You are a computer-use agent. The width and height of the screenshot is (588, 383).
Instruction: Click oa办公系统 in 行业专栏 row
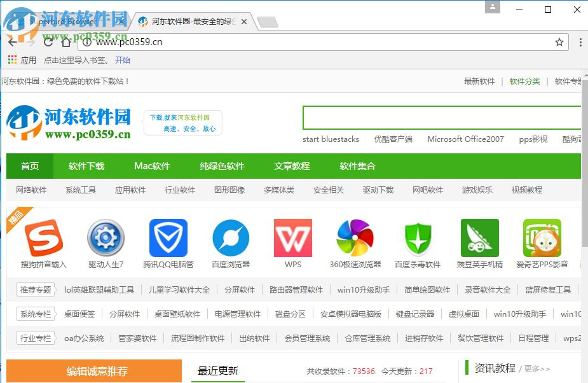point(84,338)
